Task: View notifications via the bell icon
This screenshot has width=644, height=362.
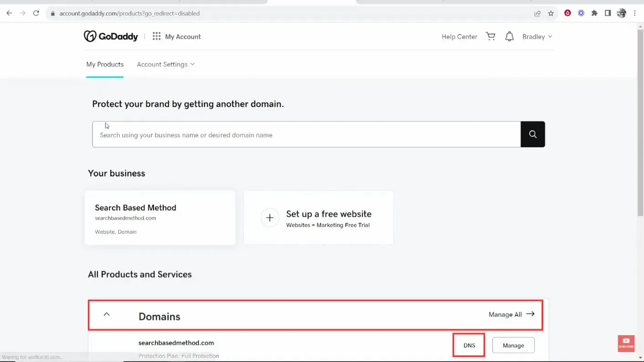Action: pyautogui.click(x=509, y=36)
